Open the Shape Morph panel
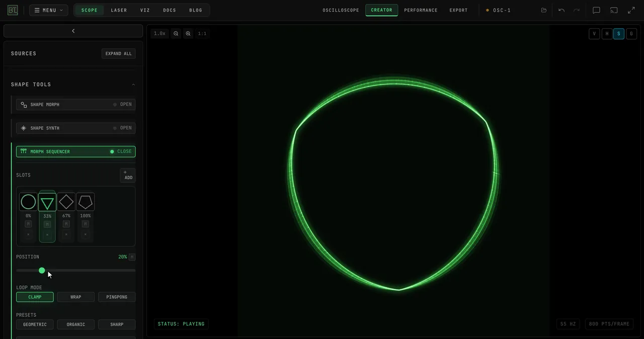Viewport: 644px width, 339px height. (x=76, y=105)
